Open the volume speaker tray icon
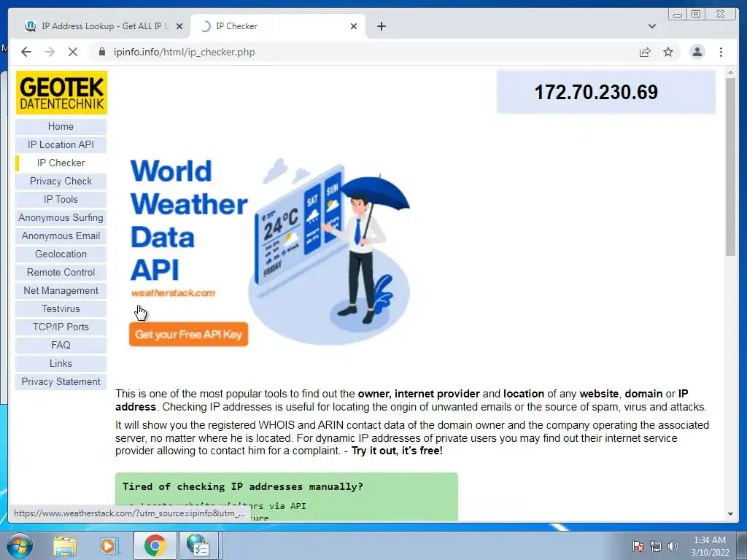Screen dimensions: 747x560 [673, 546]
